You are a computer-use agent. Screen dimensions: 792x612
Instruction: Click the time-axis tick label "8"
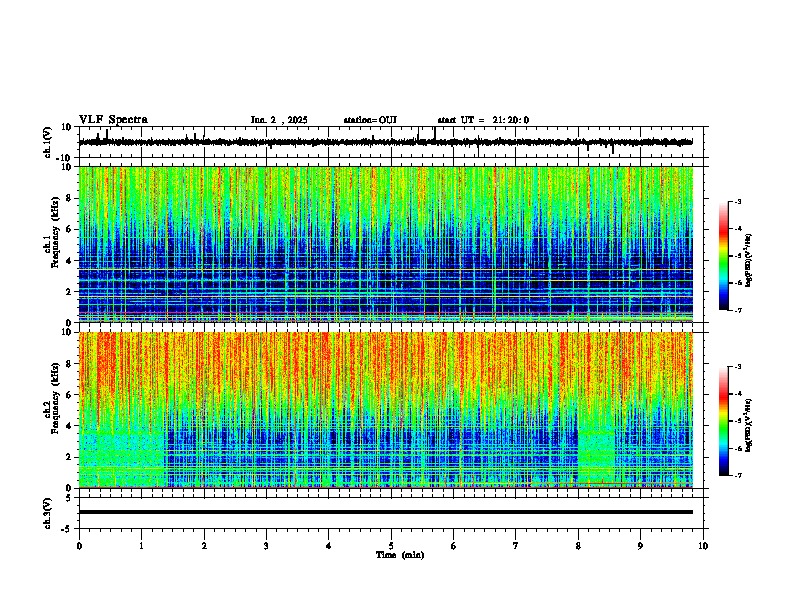coord(578,546)
